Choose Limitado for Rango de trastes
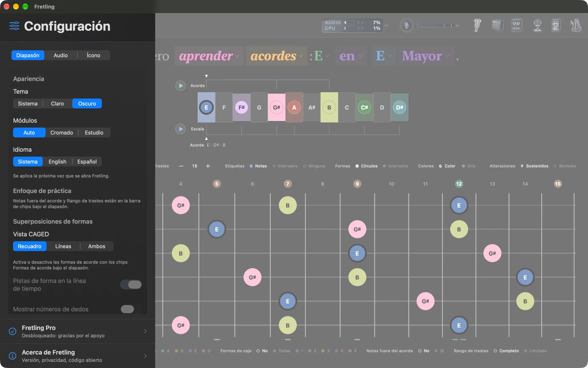Image resolution: width=588 pixels, height=368 pixels. tap(535, 351)
